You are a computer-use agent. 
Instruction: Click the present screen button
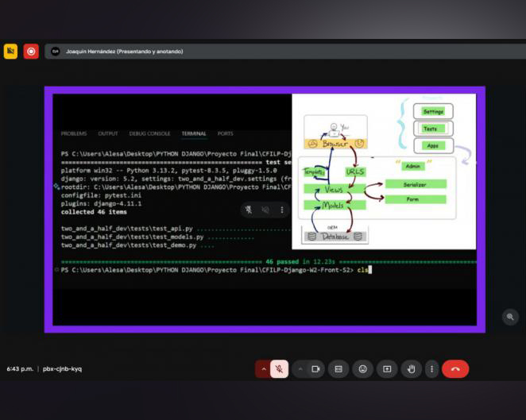(387, 368)
